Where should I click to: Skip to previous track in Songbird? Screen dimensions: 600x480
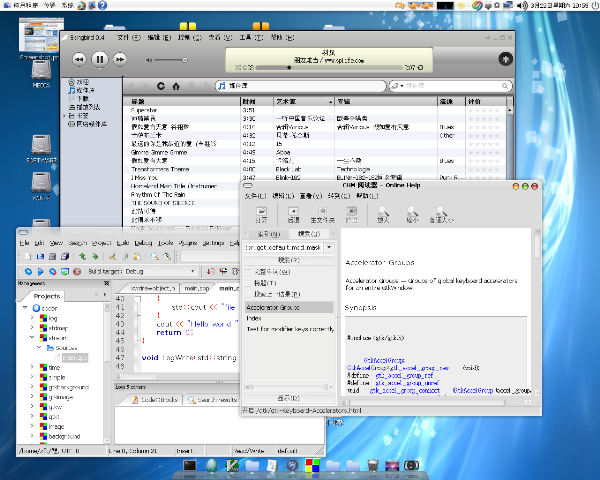coord(79,60)
